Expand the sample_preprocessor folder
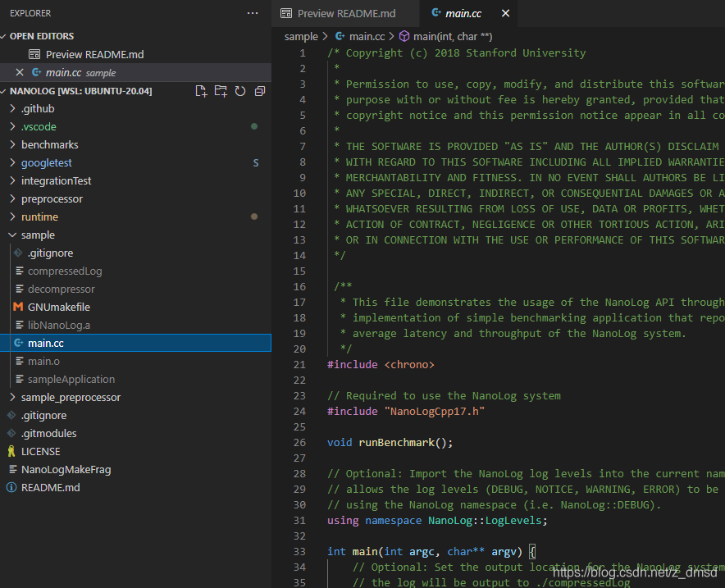The image size is (725, 588). [12, 397]
